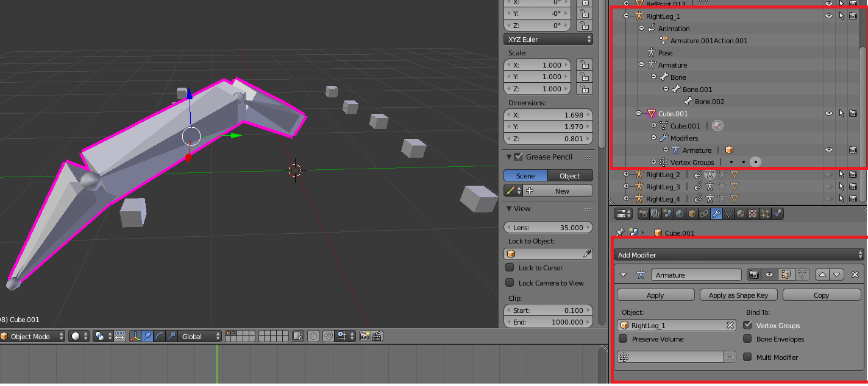Open the Render properties tab (camera icon)

pyautogui.click(x=644, y=213)
